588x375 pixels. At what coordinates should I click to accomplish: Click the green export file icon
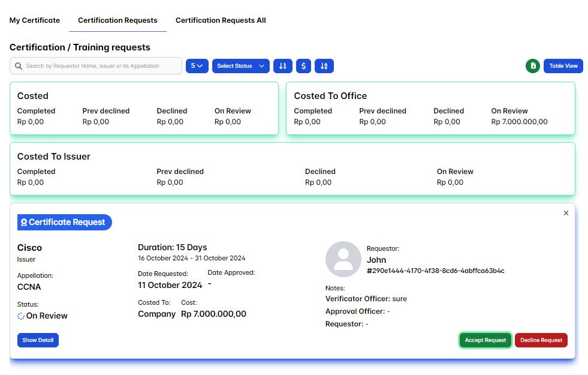point(532,66)
